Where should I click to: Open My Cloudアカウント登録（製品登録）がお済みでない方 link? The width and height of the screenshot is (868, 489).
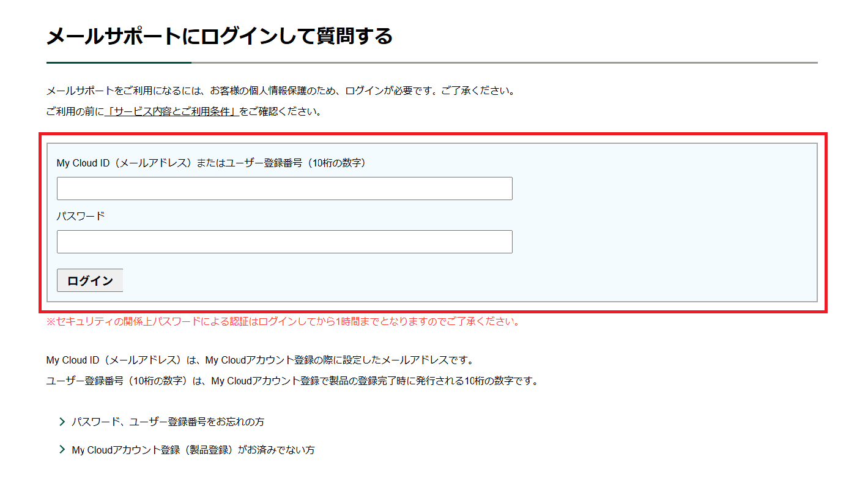point(193,450)
